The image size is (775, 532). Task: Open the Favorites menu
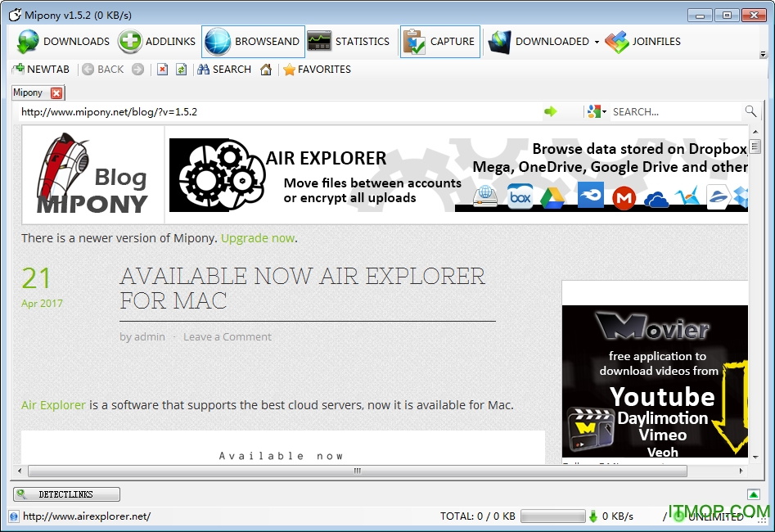tap(317, 70)
